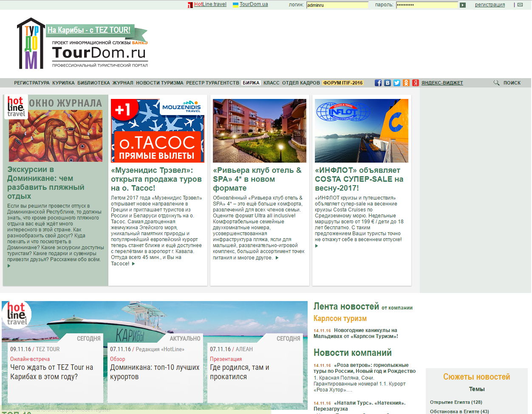The height and width of the screenshot is (414, 532).
Task: Open Натали Турс Натекния news item
Action: click(x=359, y=406)
